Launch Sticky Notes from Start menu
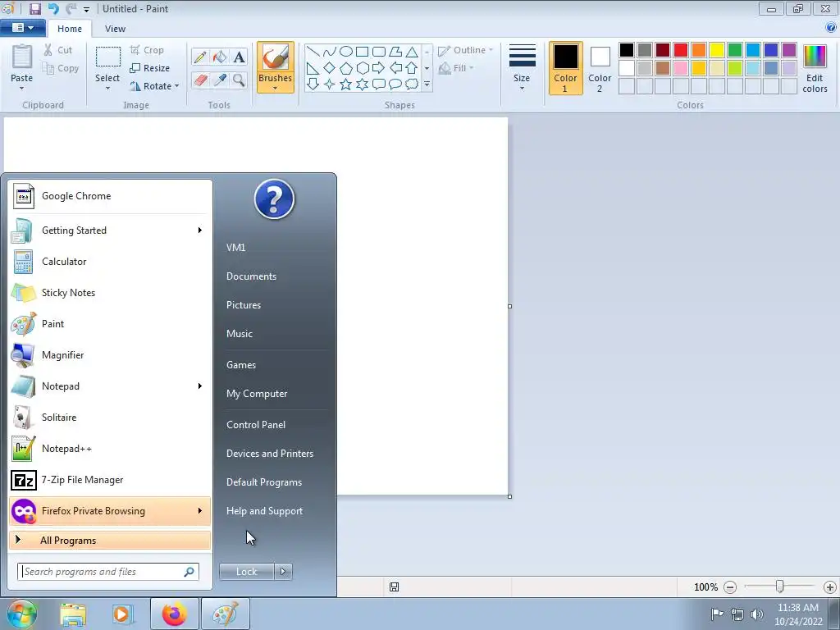 tap(111, 293)
